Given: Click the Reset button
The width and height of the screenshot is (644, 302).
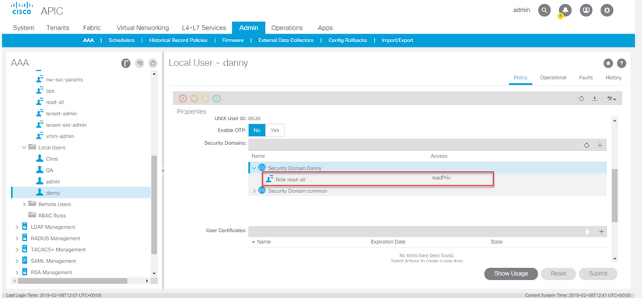Looking at the screenshot, I should (x=558, y=274).
